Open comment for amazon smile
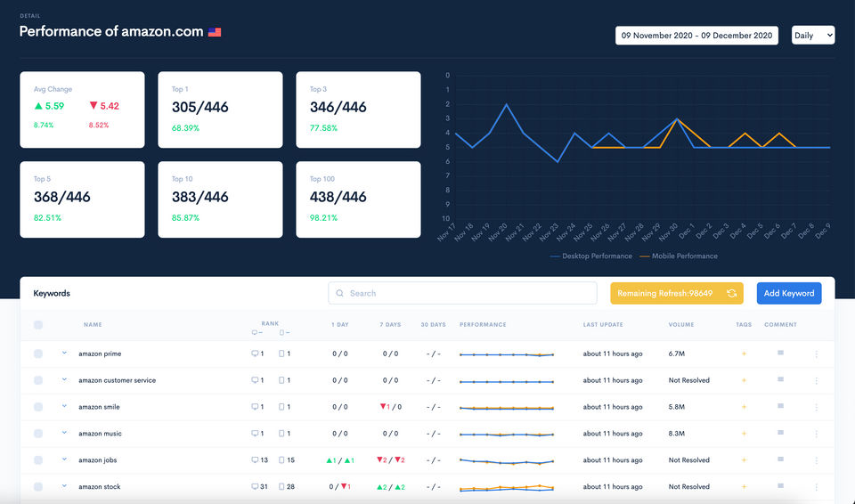Viewport: 855px width, 504px height. coord(781,406)
